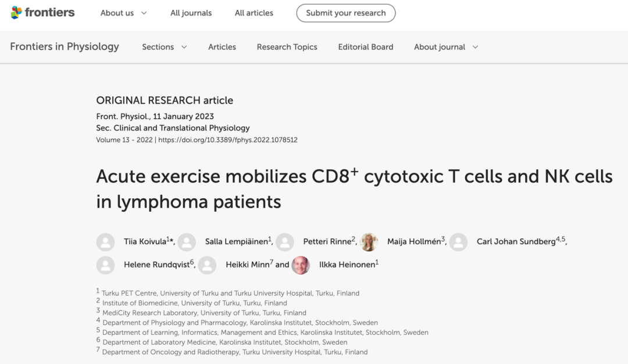Click Salla Lempiäinen's placeholder avatar
628x364 pixels.
187,242
